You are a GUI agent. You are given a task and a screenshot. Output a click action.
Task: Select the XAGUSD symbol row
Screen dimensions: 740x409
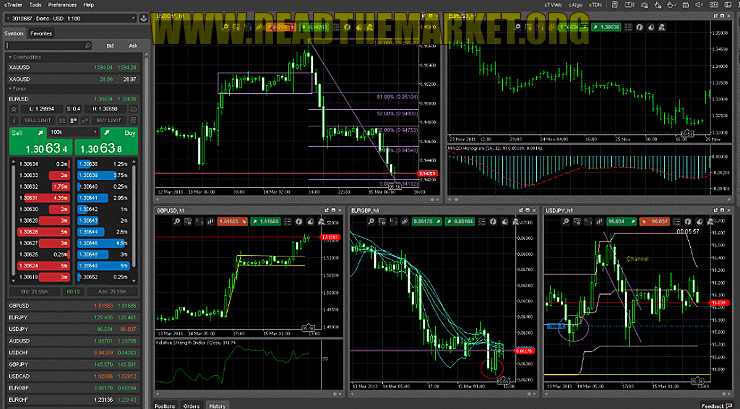pos(73,79)
